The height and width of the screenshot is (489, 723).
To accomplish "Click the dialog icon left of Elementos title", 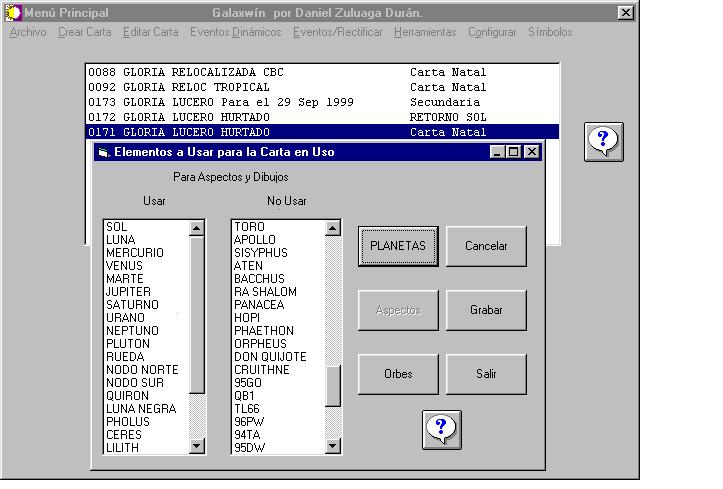I will point(103,153).
